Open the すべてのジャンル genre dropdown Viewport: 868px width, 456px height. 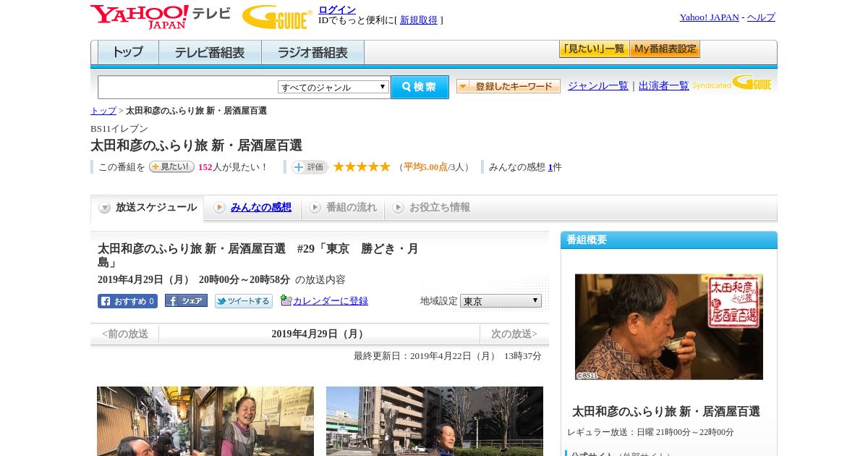click(333, 87)
